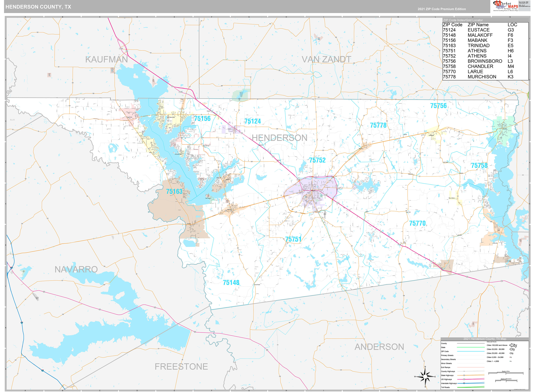Click the 75778 ZIP label on the map
Viewport: 535px width, 392px height.
click(x=378, y=125)
